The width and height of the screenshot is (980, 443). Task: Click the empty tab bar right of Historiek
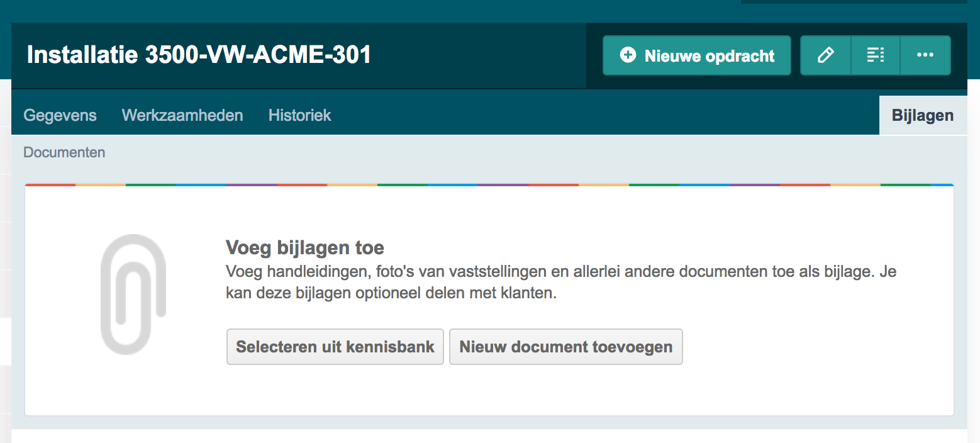pyautogui.click(x=598, y=116)
